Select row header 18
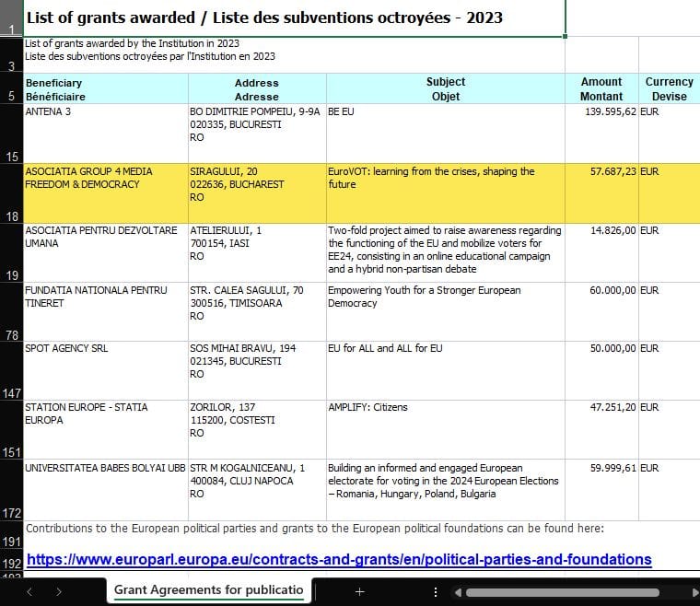Screen dimensions: 700x606 coord(12,193)
